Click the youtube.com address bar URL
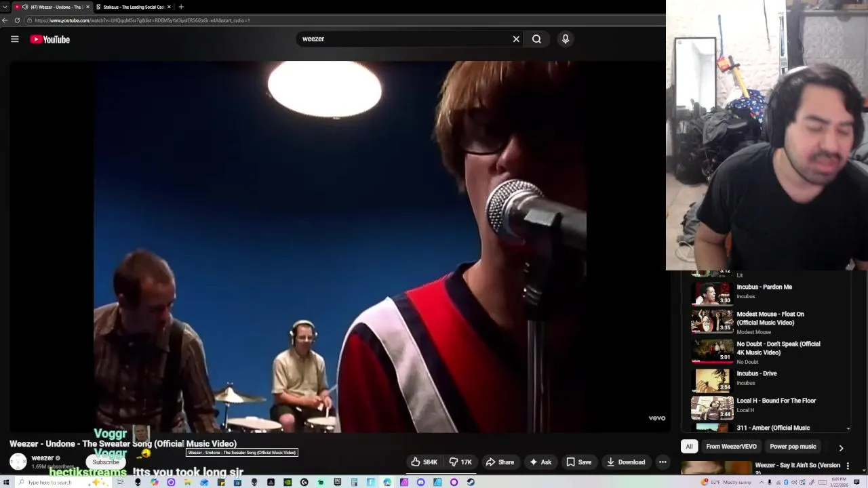The height and width of the screenshot is (488, 868). click(142, 20)
